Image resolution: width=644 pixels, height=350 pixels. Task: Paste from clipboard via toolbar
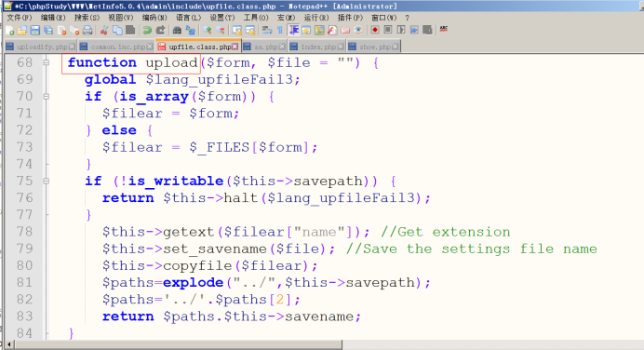tap(130, 30)
